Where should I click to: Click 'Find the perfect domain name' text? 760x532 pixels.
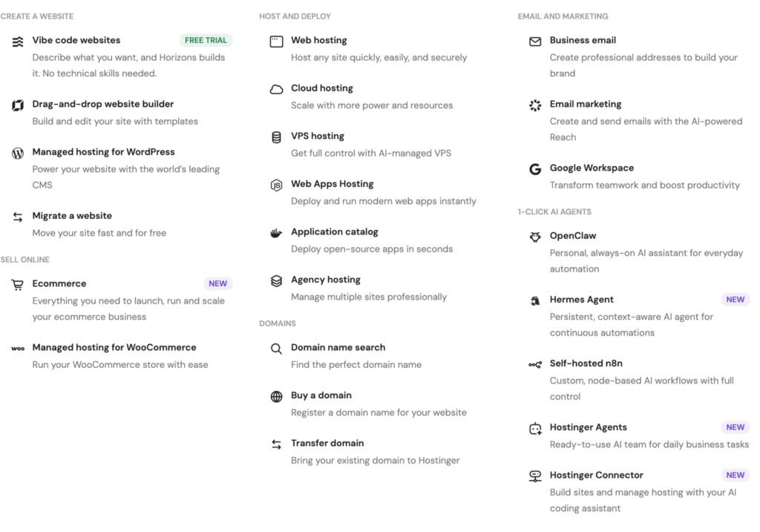(x=356, y=365)
